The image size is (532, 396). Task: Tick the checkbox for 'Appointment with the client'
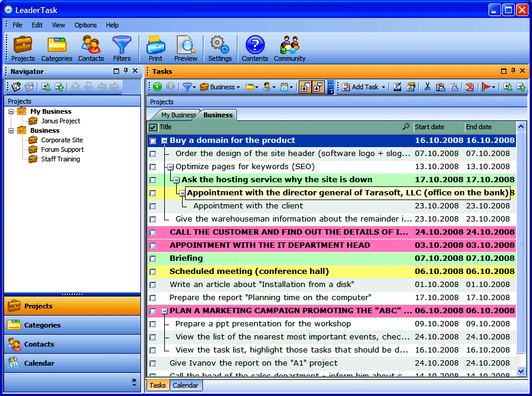[153, 206]
